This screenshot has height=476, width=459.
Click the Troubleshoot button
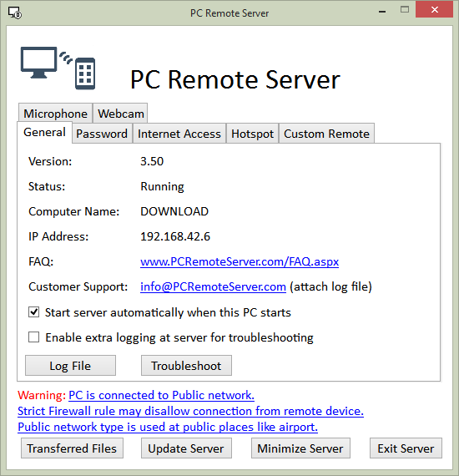click(x=186, y=366)
